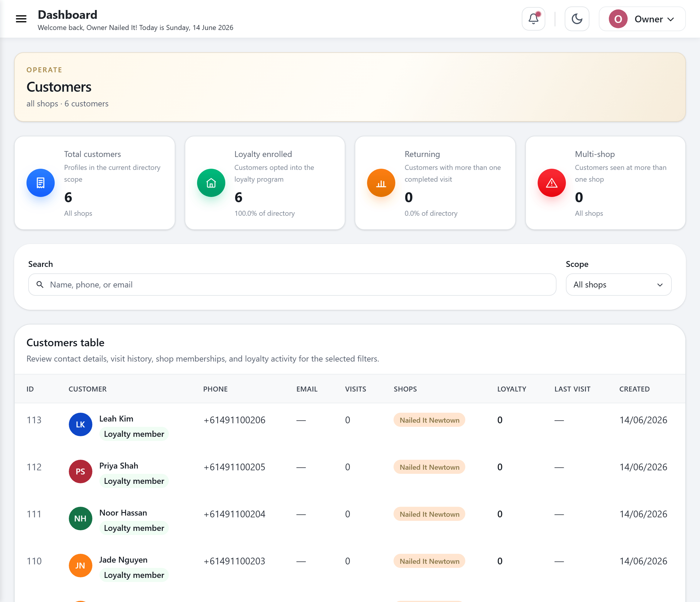The height and width of the screenshot is (602, 700).
Task: Click the LK avatar for Leah Kim
Action: 80,424
